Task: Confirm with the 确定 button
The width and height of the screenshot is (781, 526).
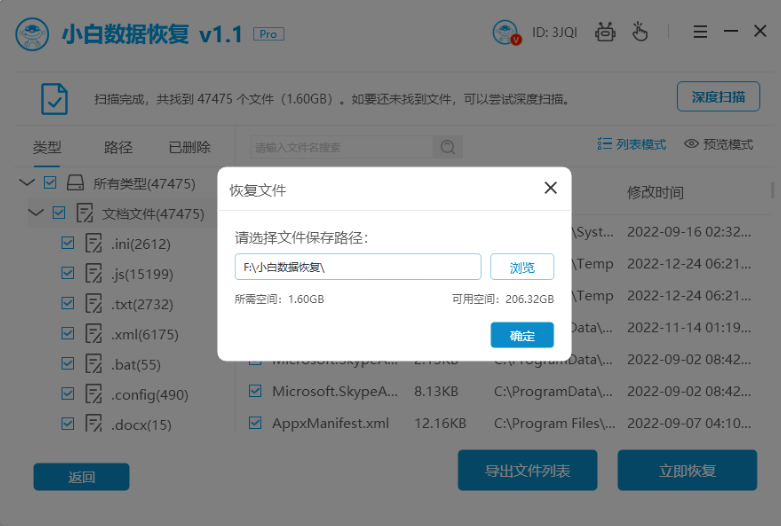Action: click(x=521, y=335)
